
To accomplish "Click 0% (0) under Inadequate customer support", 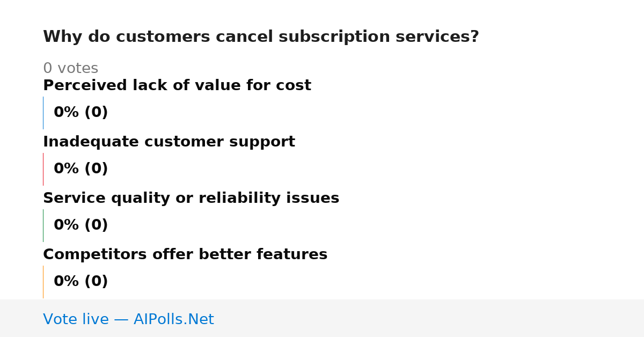I will [x=81, y=169].
